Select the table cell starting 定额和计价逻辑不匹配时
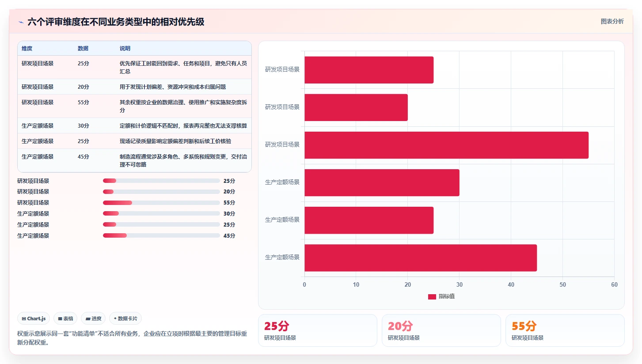This screenshot has width=642, height=364. point(183,125)
